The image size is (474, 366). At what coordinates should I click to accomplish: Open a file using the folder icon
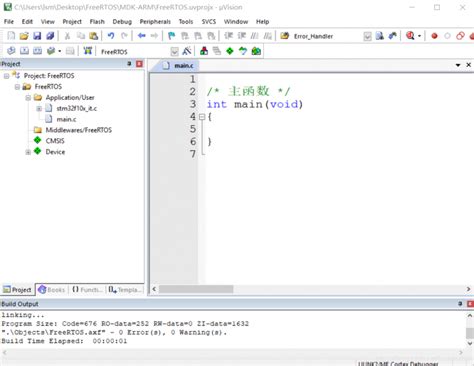point(24,36)
